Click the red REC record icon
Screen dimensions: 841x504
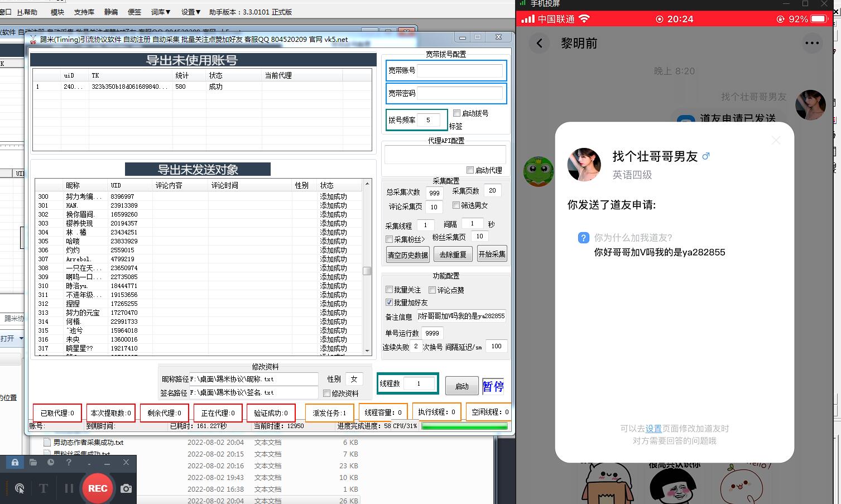pos(98,488)
